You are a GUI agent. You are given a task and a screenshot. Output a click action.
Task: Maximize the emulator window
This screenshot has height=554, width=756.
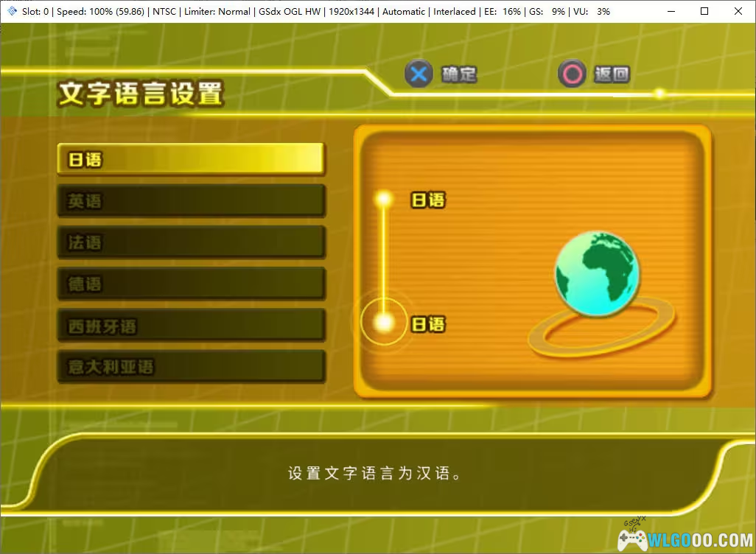(x=704, y=11)
